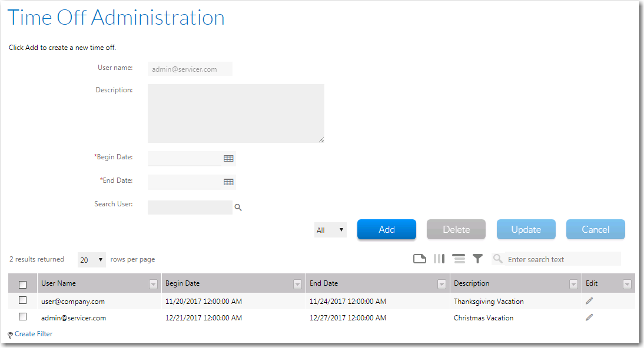Viewport: 644px width, 348px height.
Task: Follow the Create Filter link
Action: (x=33, y=334)
